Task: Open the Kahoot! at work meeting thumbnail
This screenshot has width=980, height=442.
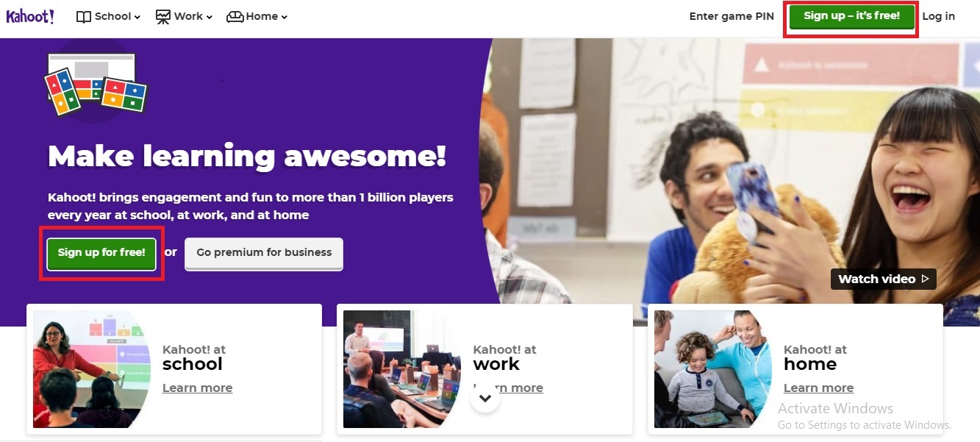Action: click(401, 369)
